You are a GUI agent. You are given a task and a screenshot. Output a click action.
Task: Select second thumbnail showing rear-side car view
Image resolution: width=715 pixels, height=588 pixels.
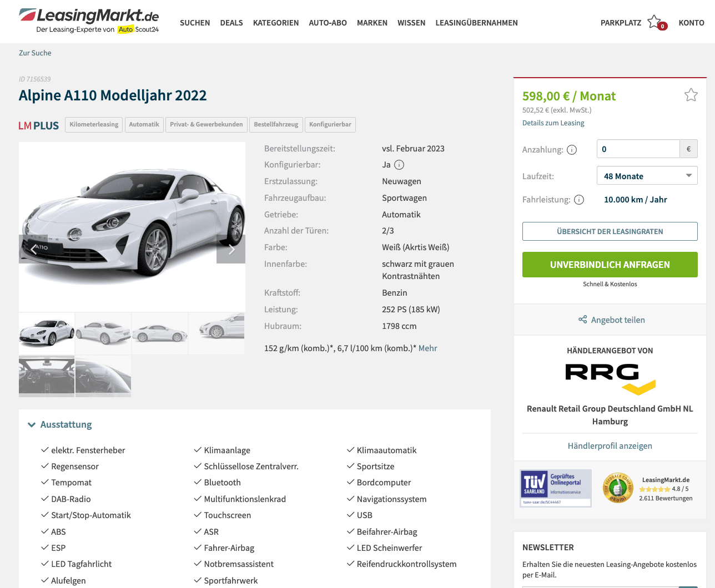pos(103,333)
